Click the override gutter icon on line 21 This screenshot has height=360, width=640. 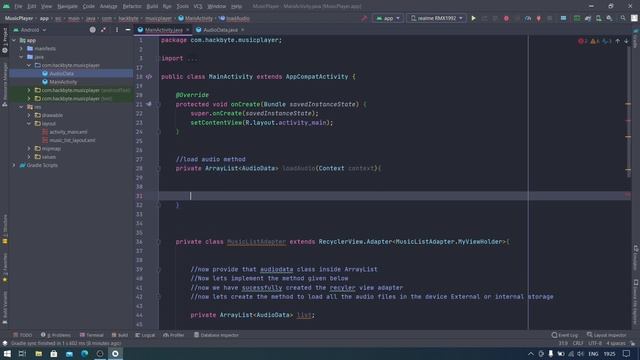[149, 104]
